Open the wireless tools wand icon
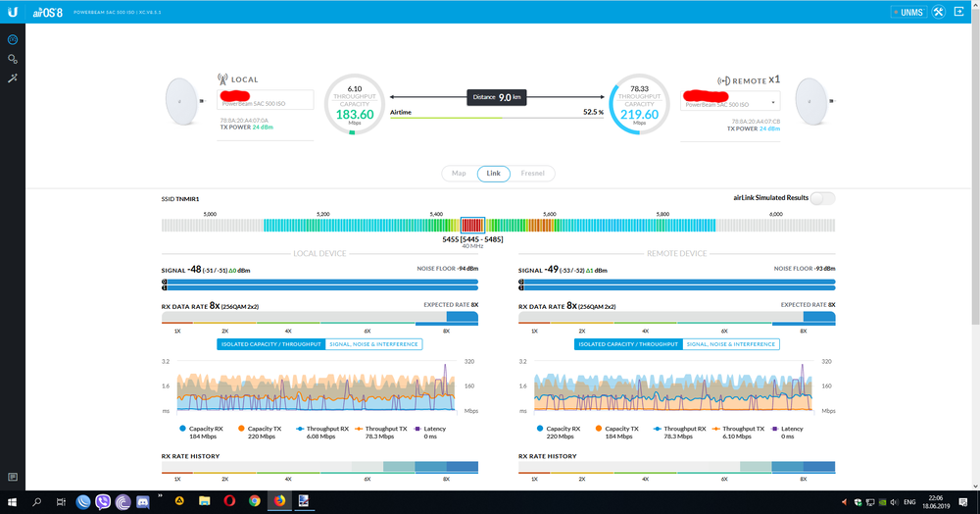The height and width of the screenshot is (514, 980). coord(13,77)
